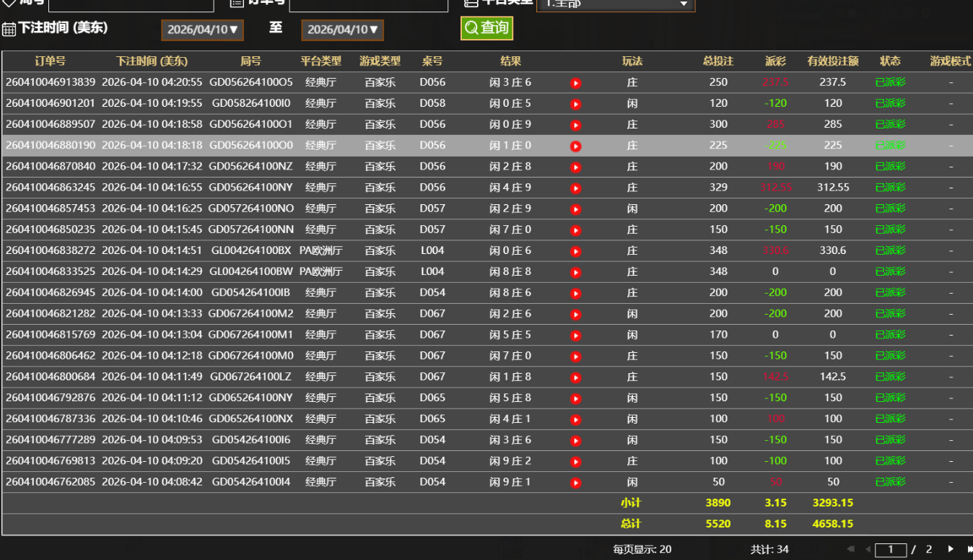Open replay icon for order 260410046880190
This screenshot has width=973, height=560.
pos(575,146)
